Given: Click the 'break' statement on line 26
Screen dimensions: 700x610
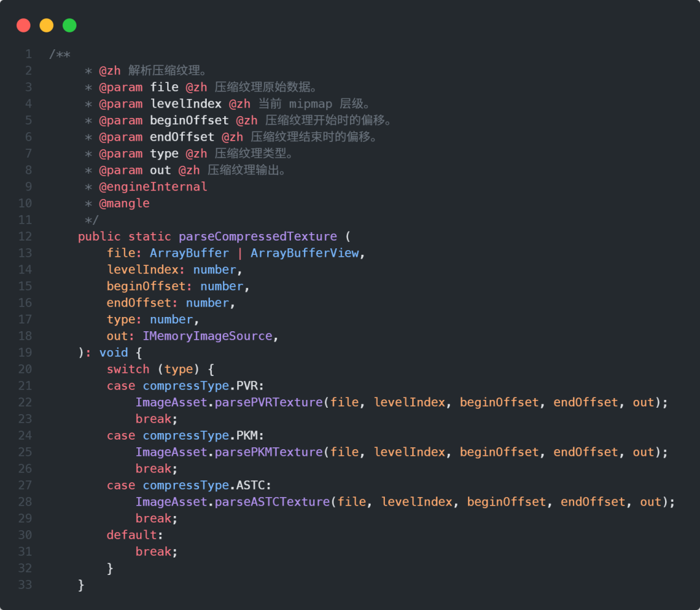Looking at the screenshot, I should 153,469.
